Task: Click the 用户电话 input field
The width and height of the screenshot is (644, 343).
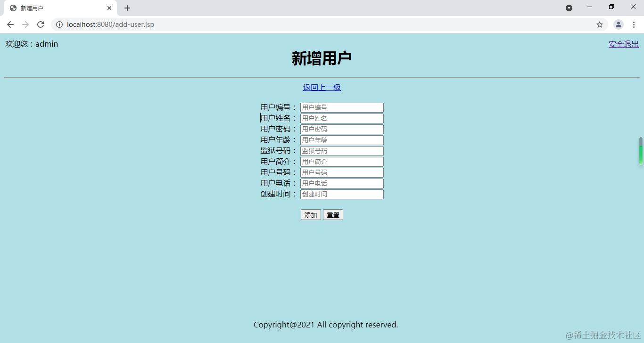Action: [x=341, y=183]
